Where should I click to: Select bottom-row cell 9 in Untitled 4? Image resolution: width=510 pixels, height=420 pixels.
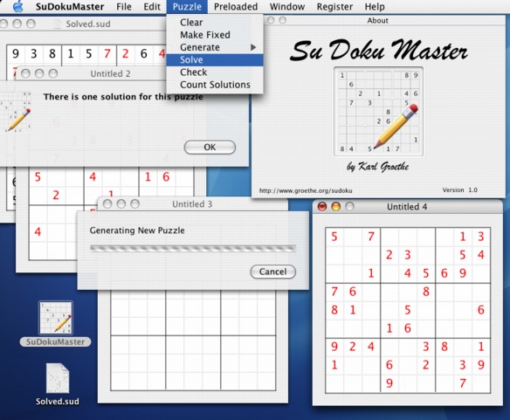[389, 383]
